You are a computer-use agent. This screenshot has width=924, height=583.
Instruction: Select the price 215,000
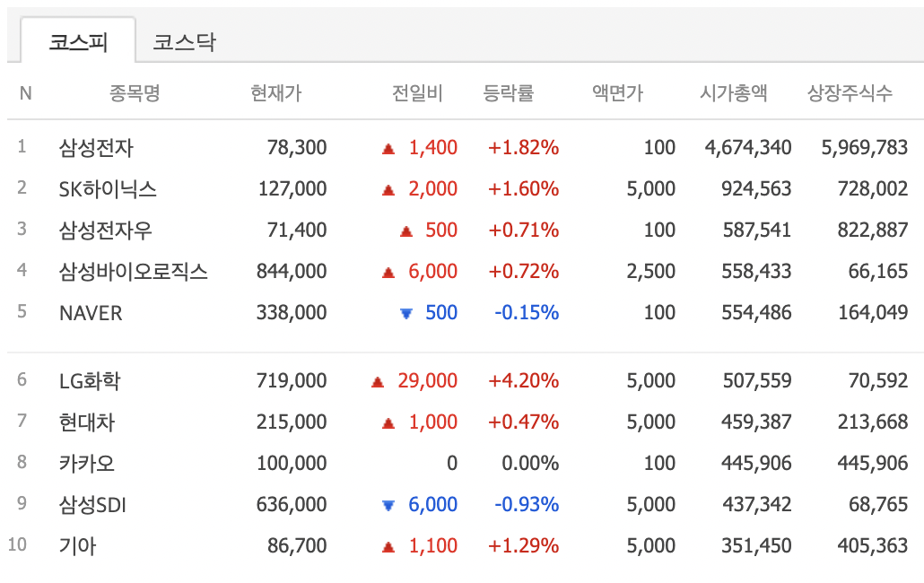292,422
